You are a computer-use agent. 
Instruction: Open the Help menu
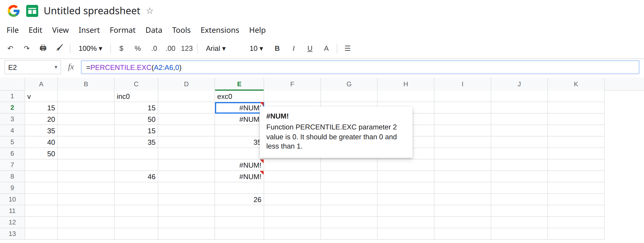257,30
